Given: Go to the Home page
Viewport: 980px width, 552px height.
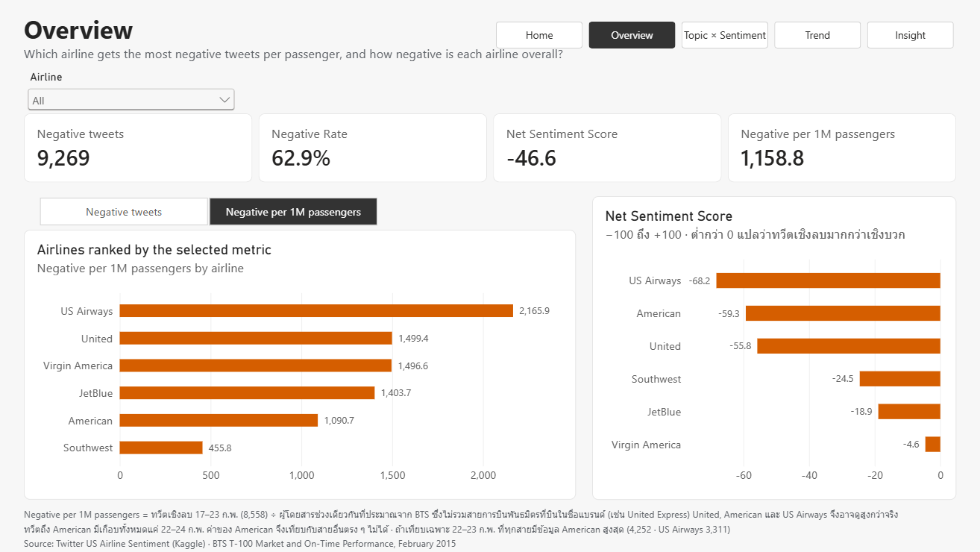Looking at the screenshot, I should pos(539,35).
